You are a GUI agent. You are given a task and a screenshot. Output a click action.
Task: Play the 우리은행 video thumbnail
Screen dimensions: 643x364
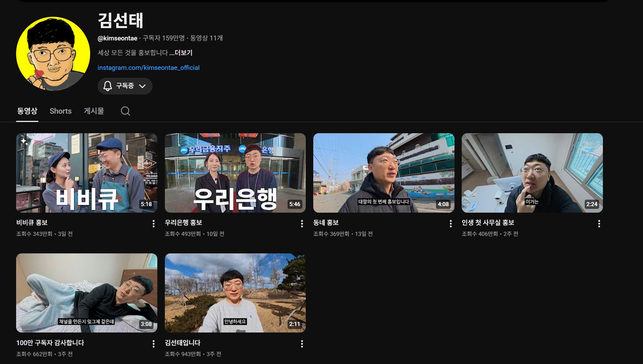pos(235,173)
